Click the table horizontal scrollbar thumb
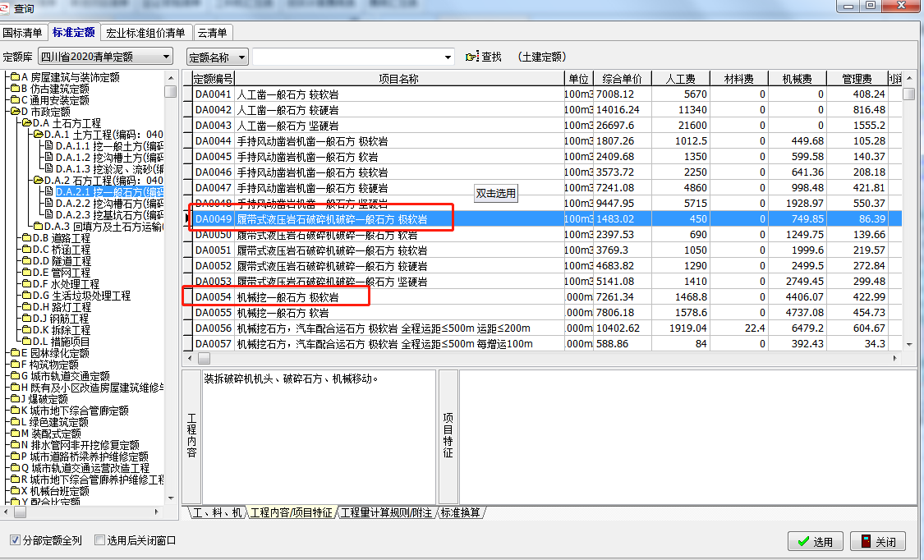 pyautogui.click(x=204, y=358)
